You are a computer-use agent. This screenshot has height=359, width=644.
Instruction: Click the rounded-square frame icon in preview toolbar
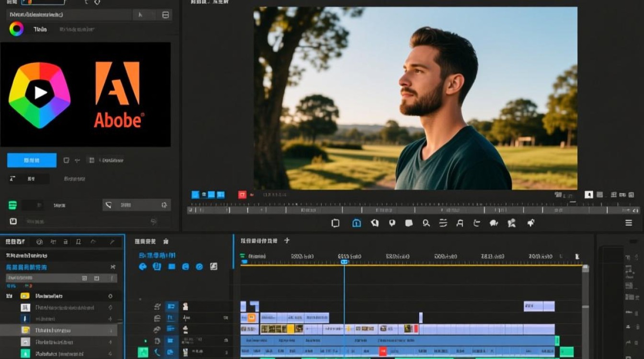click(x=335, y=223)
